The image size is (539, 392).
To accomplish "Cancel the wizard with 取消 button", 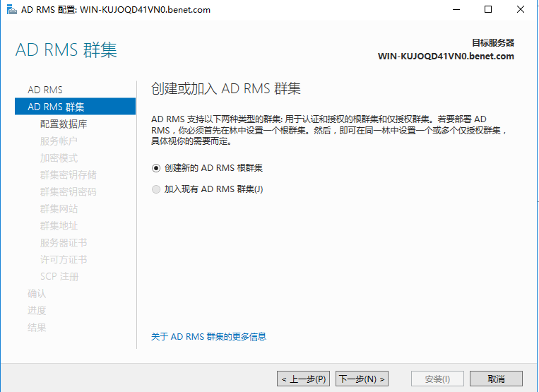I will tap(496, 379).
